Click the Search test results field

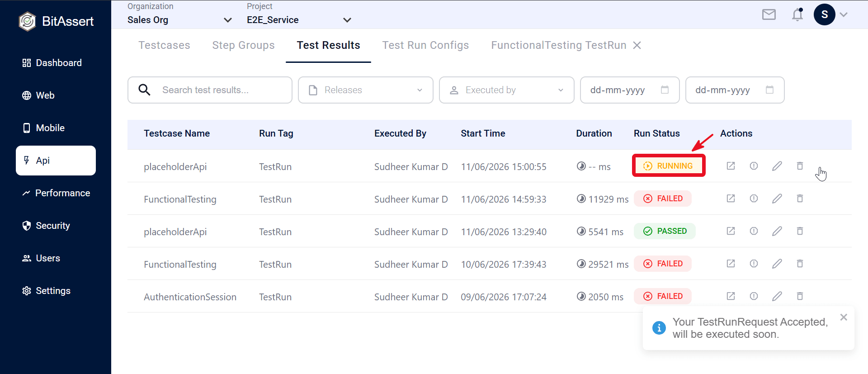[x=210, y=90]
